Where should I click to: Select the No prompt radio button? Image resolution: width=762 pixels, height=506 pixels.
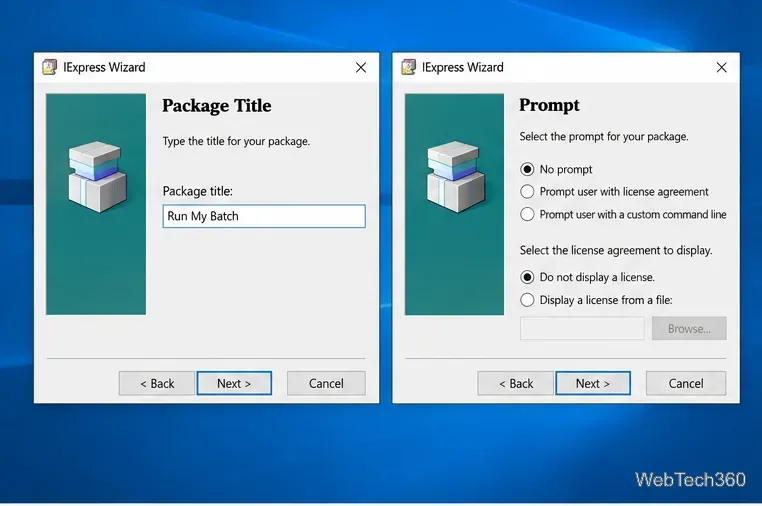(x=527, y=169)
